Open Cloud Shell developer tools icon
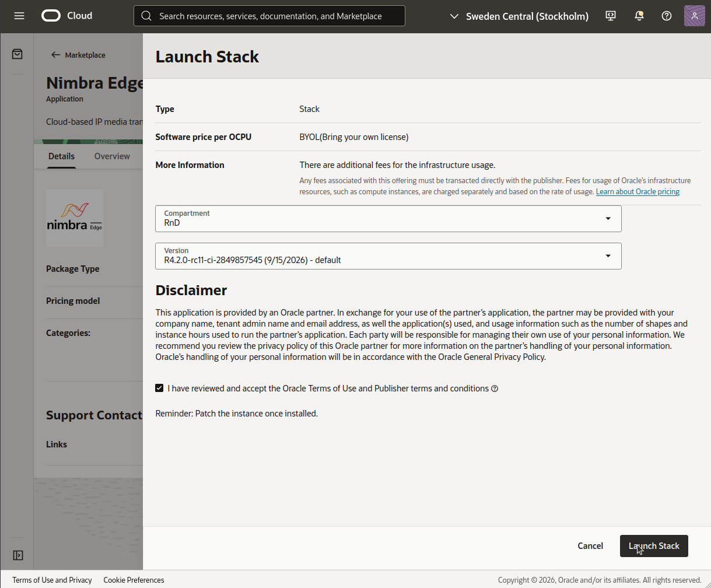711x588 pixels. tap(611, 16)
